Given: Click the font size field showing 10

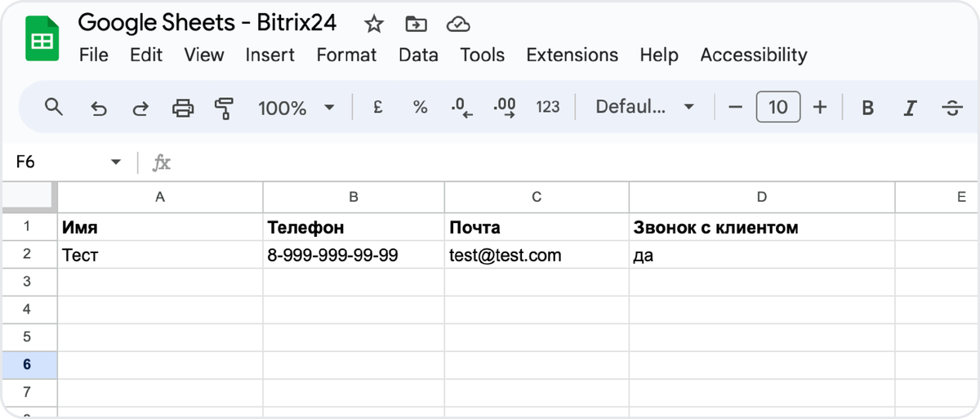Looking at the screenshot, I should pyautogui.click(x=778, y=107).
